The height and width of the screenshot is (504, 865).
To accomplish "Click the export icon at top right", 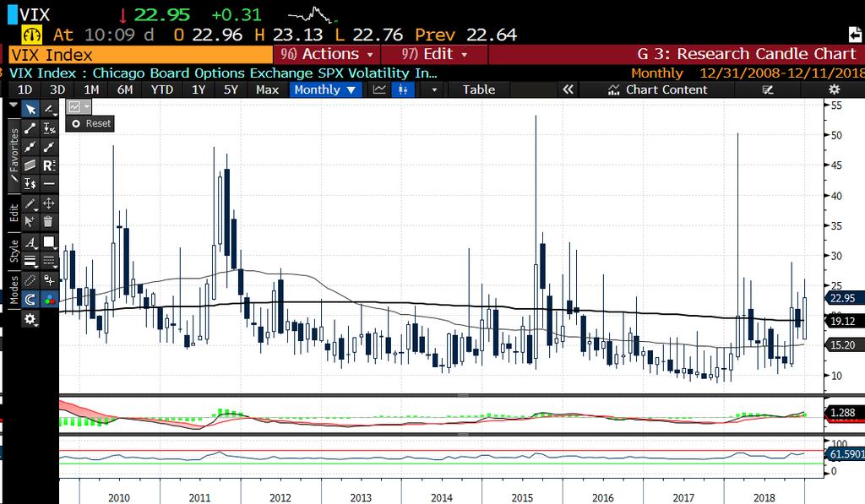I will (x=856, y=34).
